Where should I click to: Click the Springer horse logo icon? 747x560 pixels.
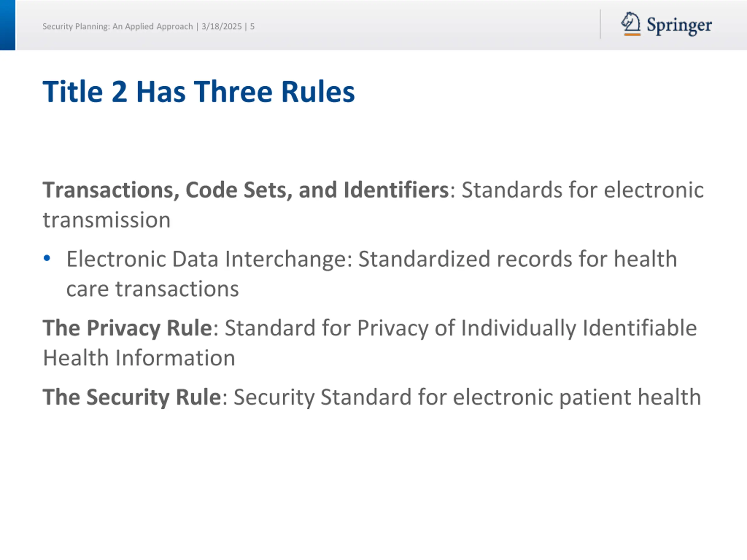coord(631,24)
